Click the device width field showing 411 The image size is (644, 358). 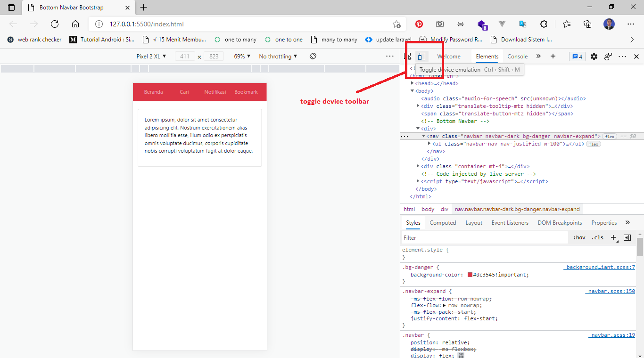[x=185, y=56]
